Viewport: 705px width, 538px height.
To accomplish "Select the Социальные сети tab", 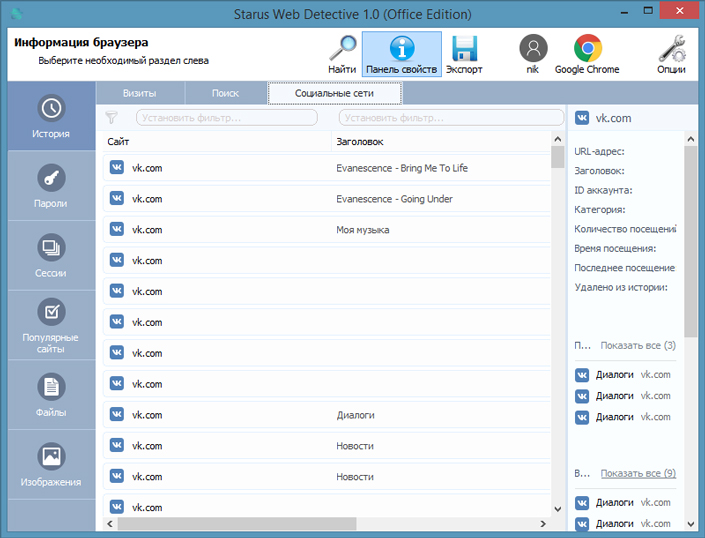I will [x=335, y=93].
